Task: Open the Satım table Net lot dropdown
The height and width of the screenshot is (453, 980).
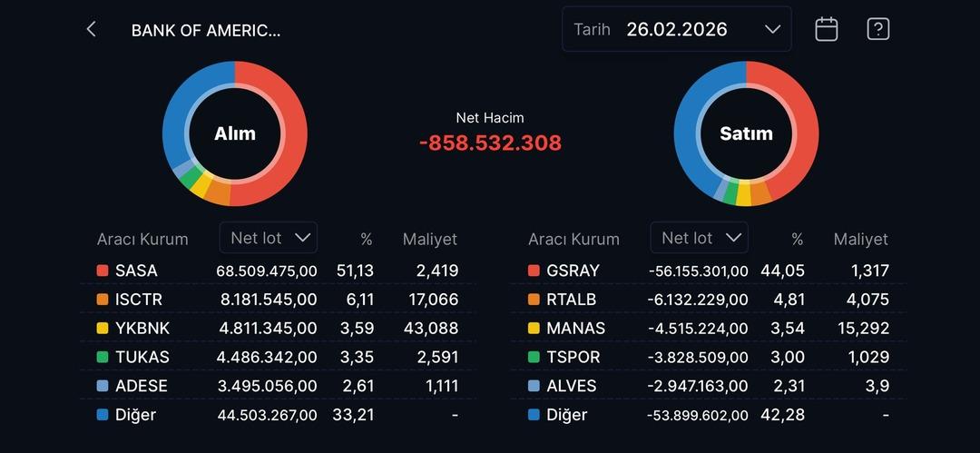Action: point(700,238)
